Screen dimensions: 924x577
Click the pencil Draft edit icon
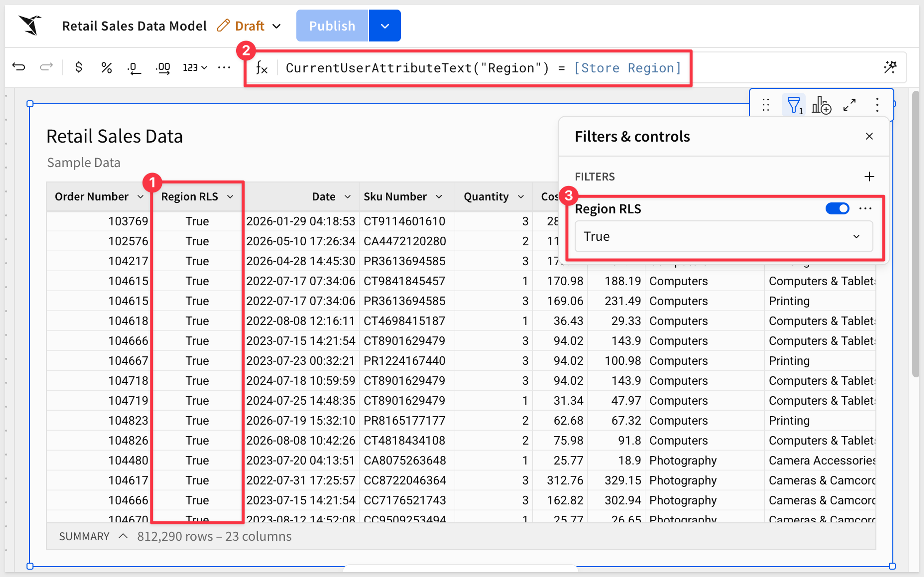point(223,26)
